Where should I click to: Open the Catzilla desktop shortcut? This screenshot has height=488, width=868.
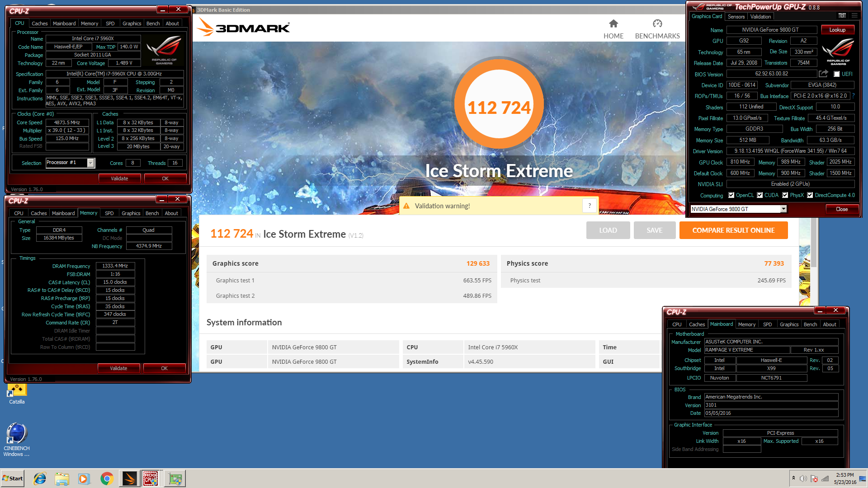[x=17, y=393]
